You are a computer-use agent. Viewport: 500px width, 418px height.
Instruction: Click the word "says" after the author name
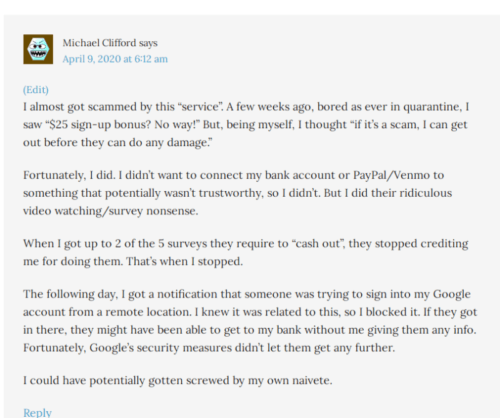pos(148,43)
